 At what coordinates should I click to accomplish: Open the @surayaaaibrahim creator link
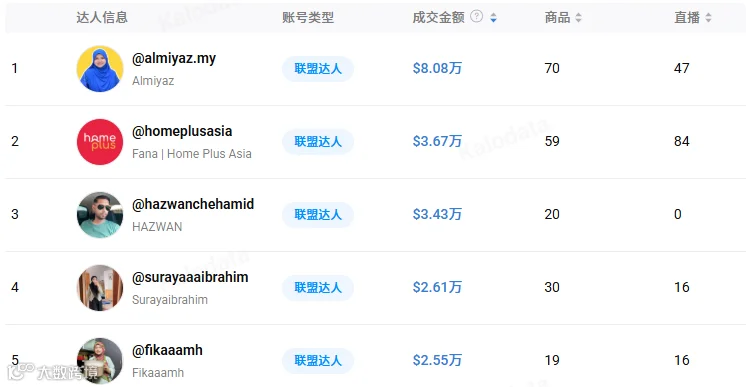190,277
